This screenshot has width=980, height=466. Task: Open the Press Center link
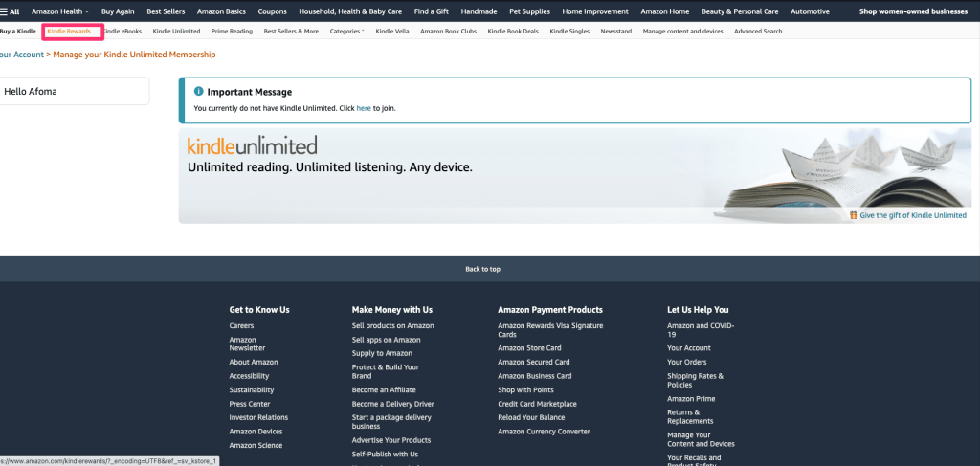coord(250,404)
